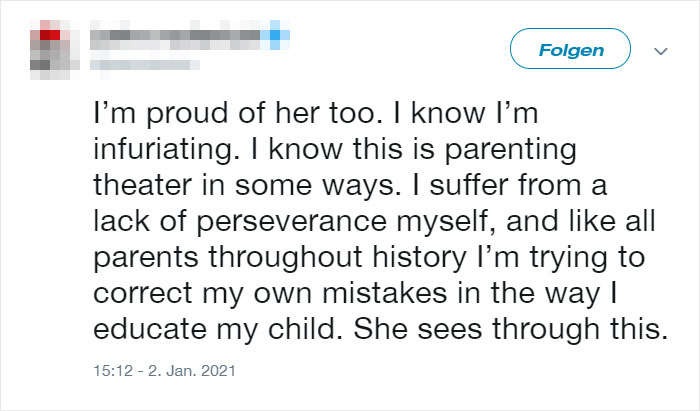Click the phrase "I suffer from a"
This screenshot has width=700, height=411.
tap(510, 185)
